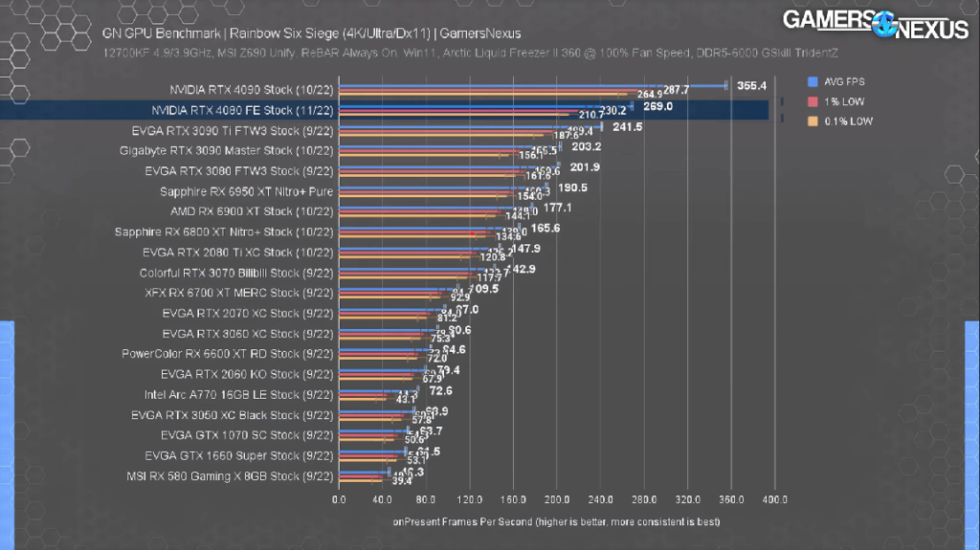
Task: Select the highlighted 'NVIDIA RTX 4080 FE Stock (11/22)' label
Action: pos(242,111)
